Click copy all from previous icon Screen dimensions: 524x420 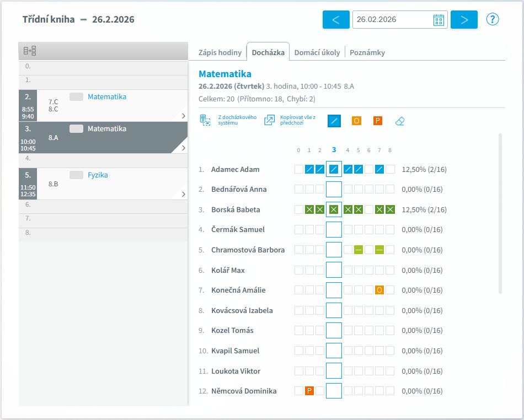[x=269, y=120]
